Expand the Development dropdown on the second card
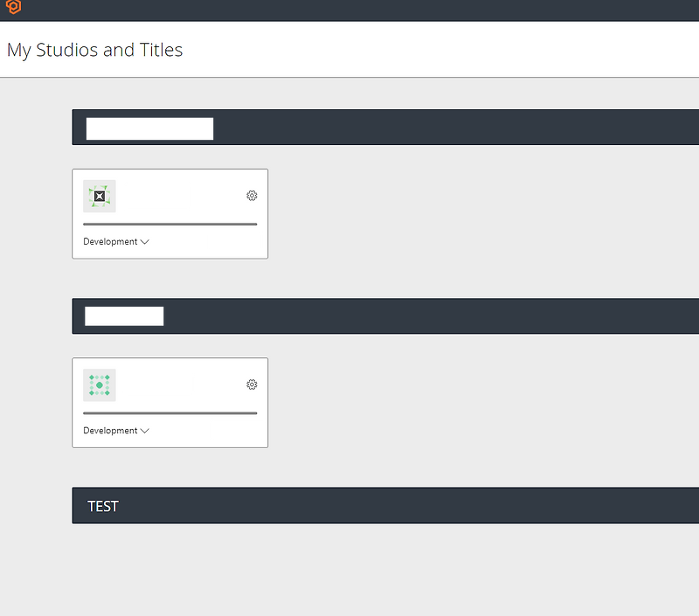Image resolution: width=699 pixels, height=616 pixels. [115, 430]
